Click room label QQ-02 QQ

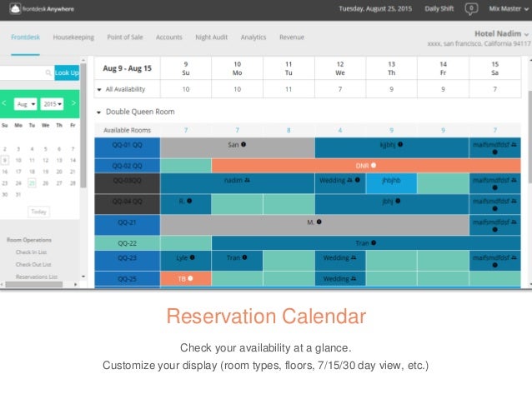click(128, 166)
